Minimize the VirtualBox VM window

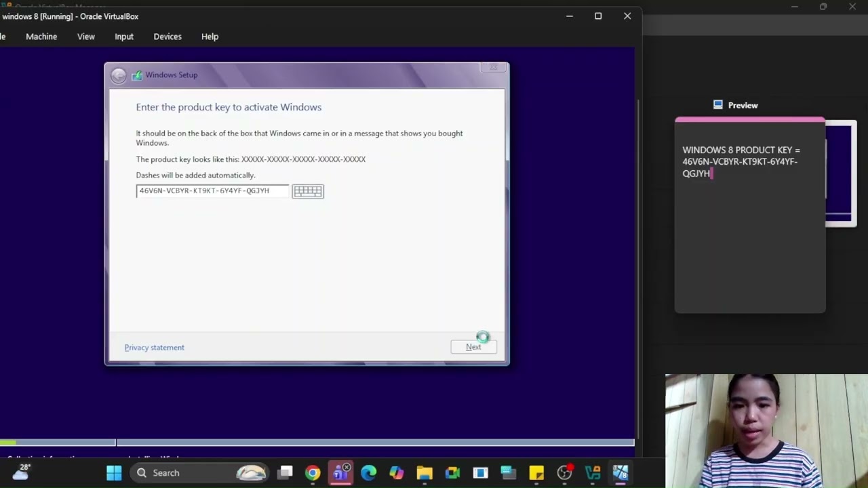(x=570, y=16)
